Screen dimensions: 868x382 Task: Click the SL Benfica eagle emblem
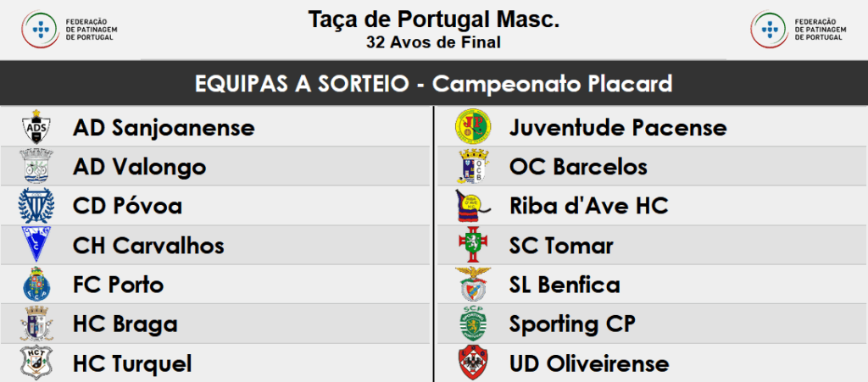pyautogui.click(x=473, y=285)
